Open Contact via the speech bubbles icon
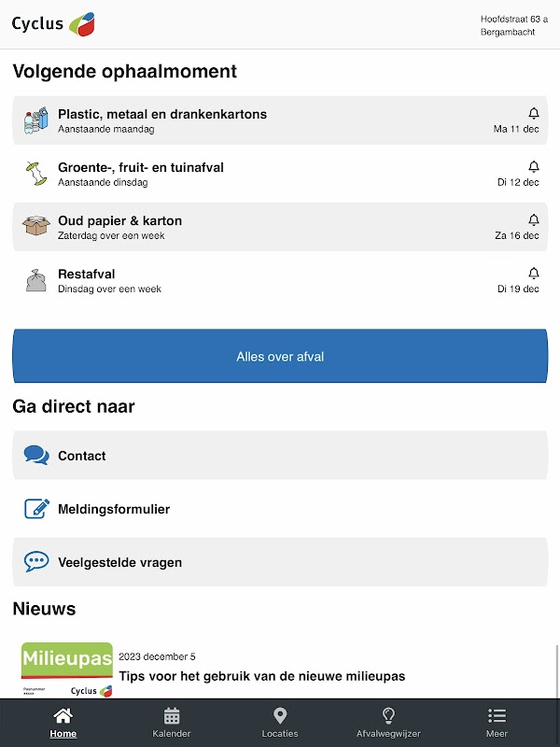The width and height of the screenshot is (560, 747). coord(36,456)
